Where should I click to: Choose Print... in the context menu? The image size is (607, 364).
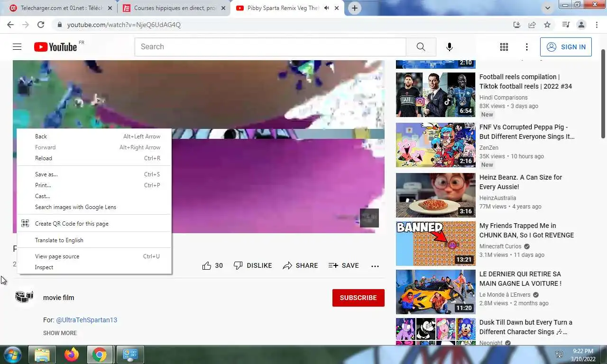pos(94,185)
